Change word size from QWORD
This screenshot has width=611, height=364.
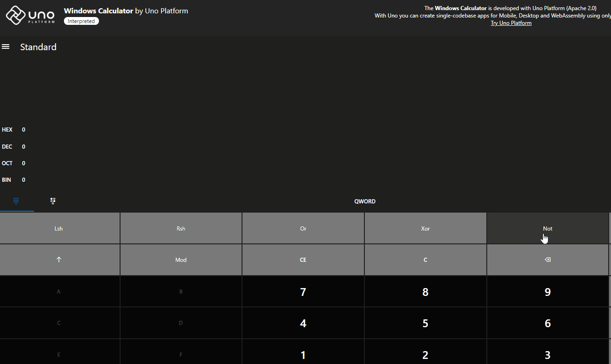point(365,201)
